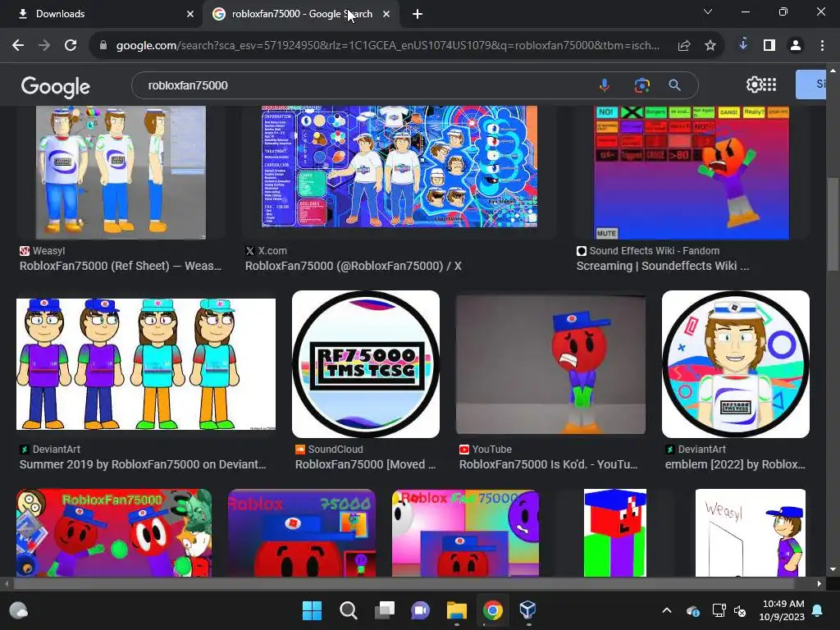The image size is (840, 630).
Task: Submit search with magnifier icon
Action: 674,85
